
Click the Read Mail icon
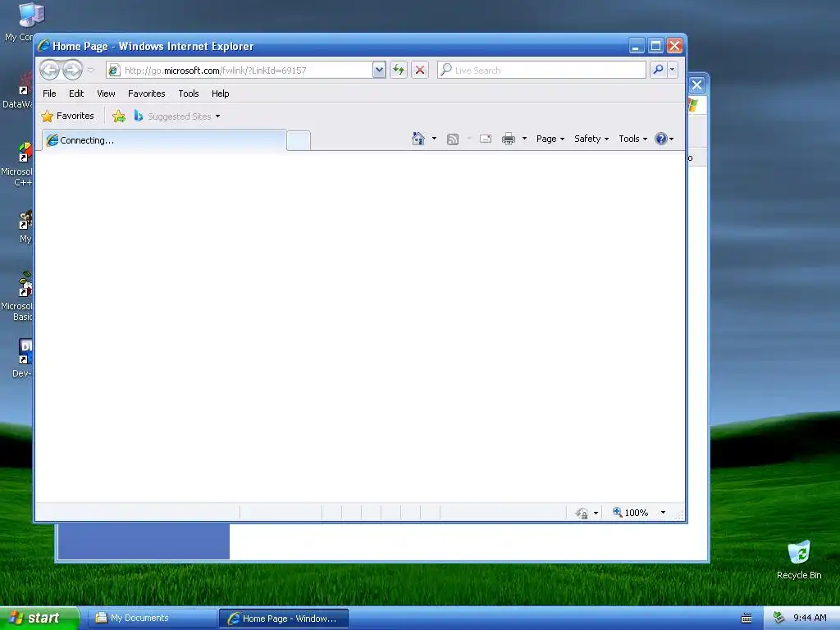coord(486,139)
